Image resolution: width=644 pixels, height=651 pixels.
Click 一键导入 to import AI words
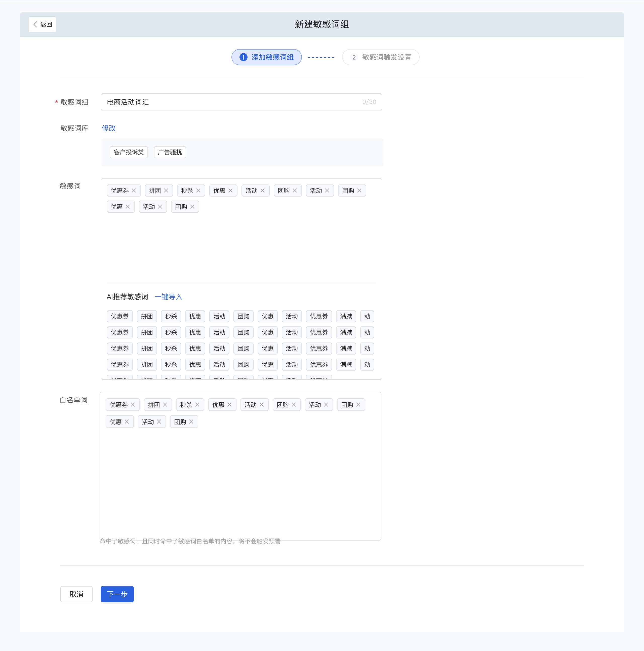(168, 297)
